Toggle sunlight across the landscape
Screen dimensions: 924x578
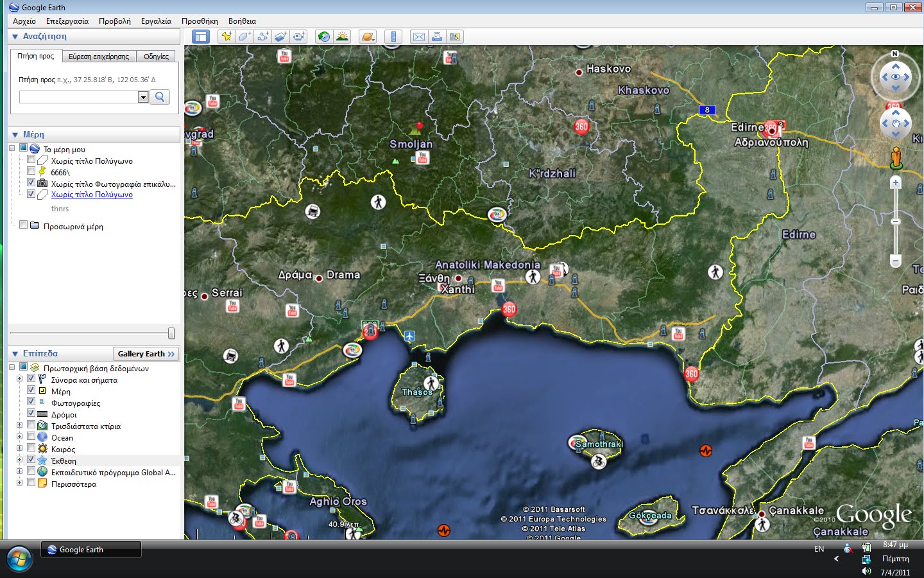coord(342,37)
